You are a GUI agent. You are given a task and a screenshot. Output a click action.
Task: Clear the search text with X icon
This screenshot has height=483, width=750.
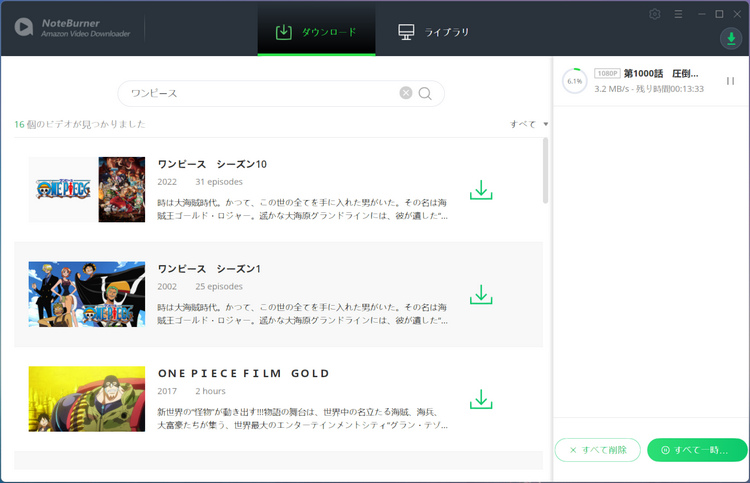(406, 93)
